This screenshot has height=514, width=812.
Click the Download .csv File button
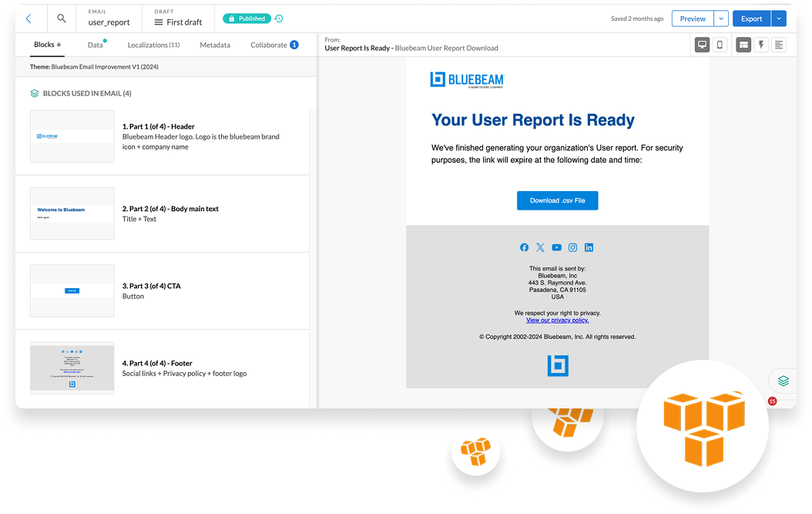(x=557, y=200)
